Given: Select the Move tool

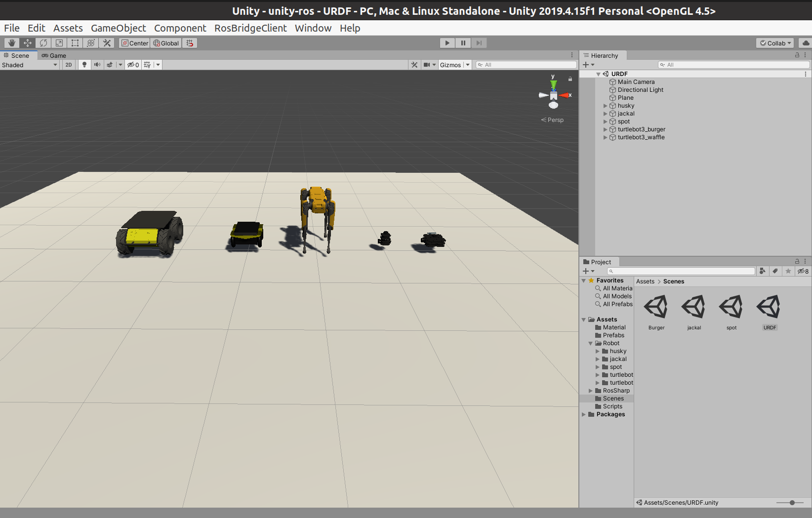Looking at the screenshot, I should (x=28, y=43).
